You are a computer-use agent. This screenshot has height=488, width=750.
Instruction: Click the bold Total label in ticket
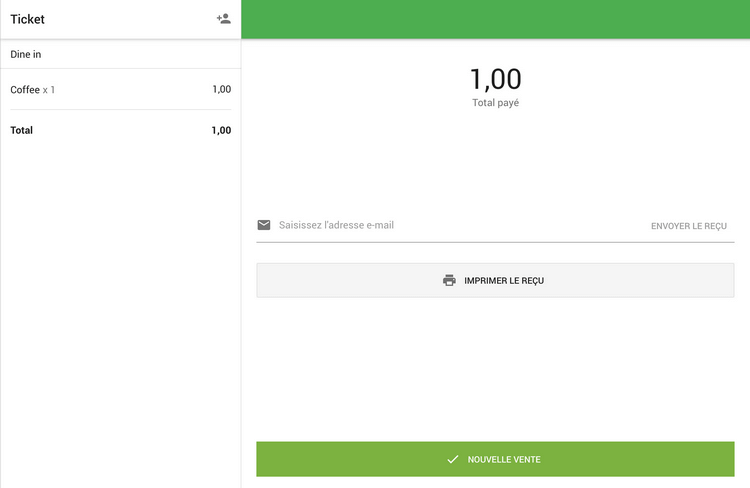click(22, 131)
